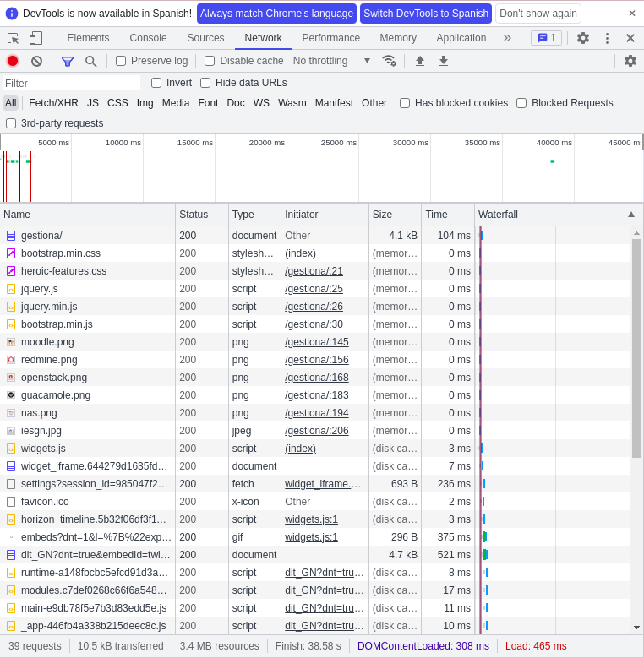This screenshot has height=658, width=644.
Task: Expand hidden DevTools tabs chevron
Action: tap(507, 38)
